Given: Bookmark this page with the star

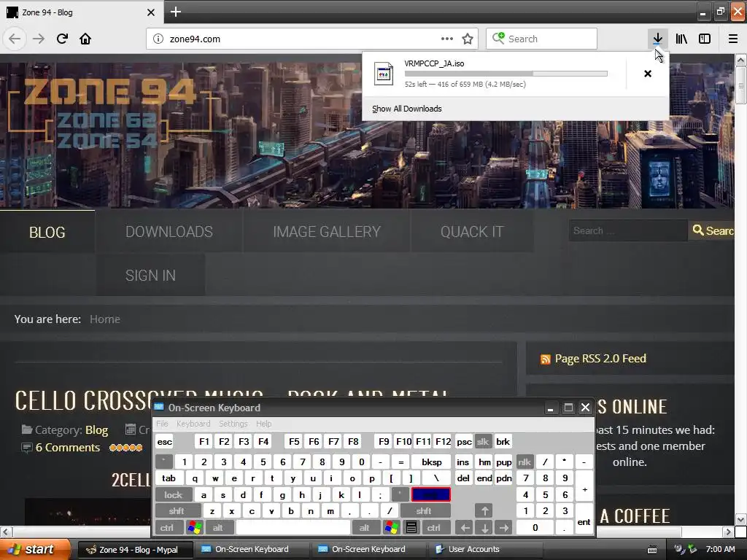Looking at the screenshot, I should [x=468, y=39].
